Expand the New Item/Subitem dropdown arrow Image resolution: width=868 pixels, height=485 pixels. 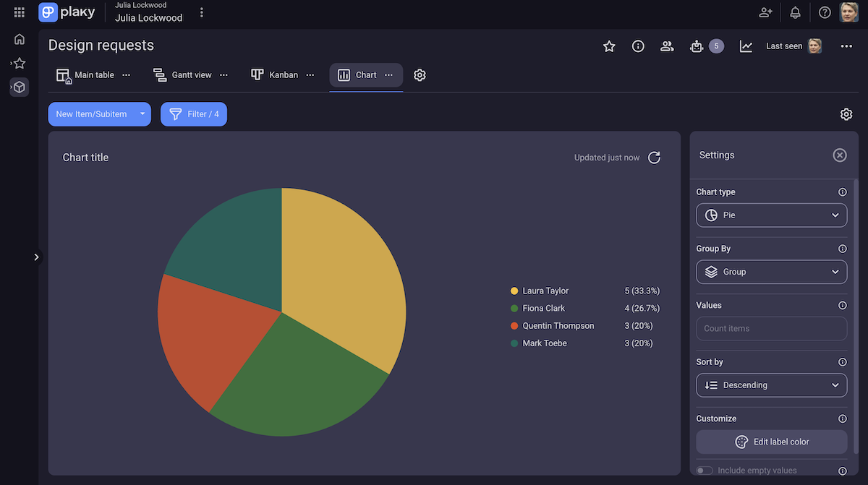tap(142, 113)
